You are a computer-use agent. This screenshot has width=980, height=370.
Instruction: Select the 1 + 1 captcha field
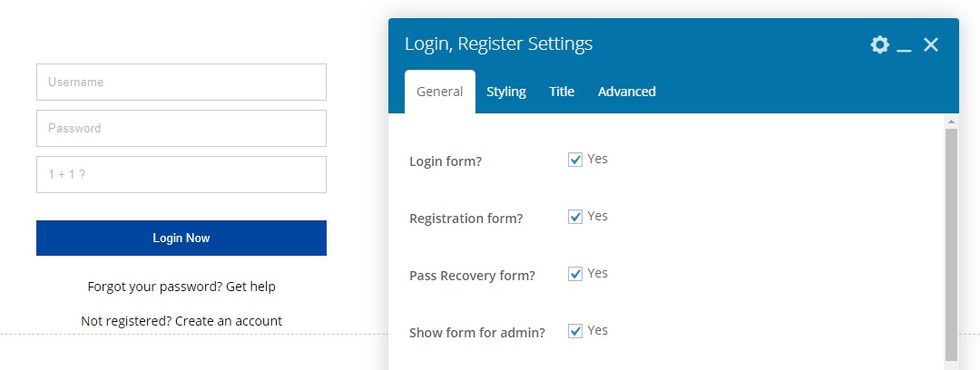(181, 175)
